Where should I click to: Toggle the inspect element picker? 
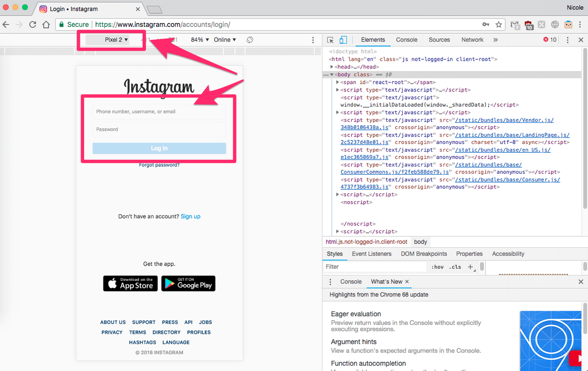[x=331, y=40]
